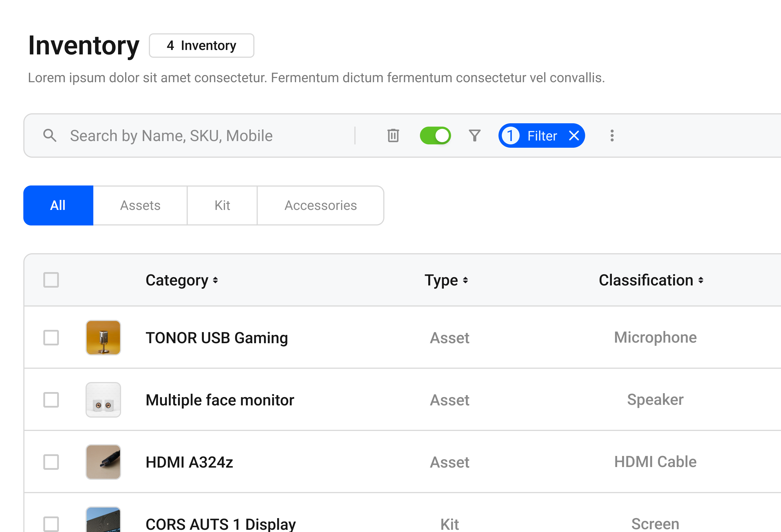Check the TONOR USB Gaming row checkbox
781x532 pixels.
coord(51,337)
